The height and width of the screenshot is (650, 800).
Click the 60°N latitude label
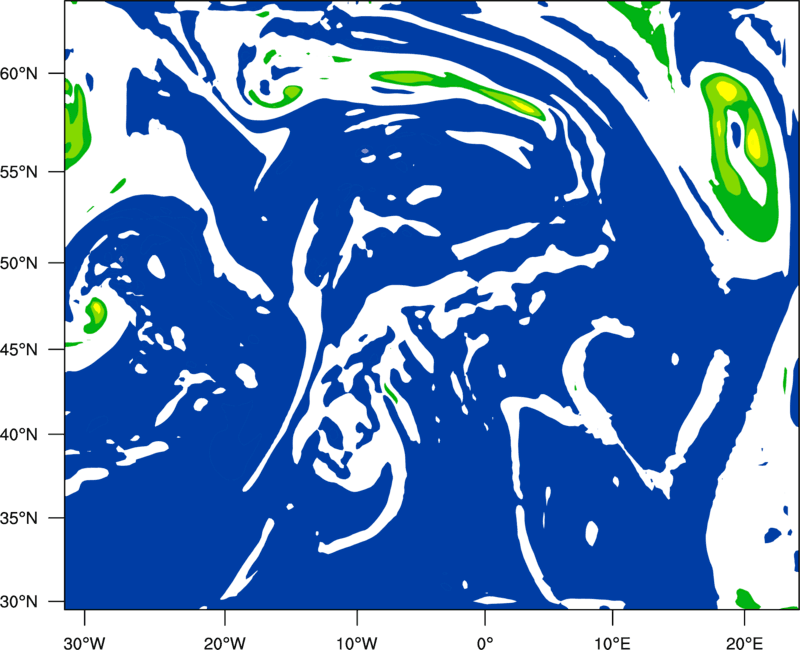19,74
